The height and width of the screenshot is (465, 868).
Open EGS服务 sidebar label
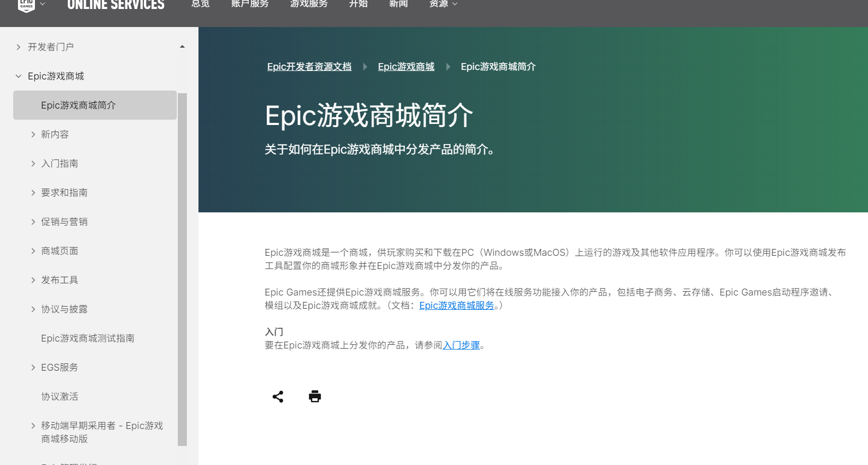click(60, 368)
